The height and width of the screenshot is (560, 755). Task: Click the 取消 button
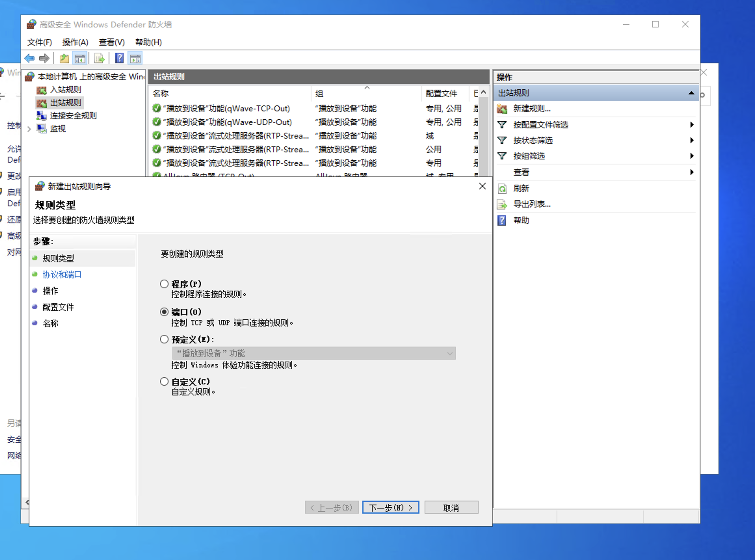(451, 507)
